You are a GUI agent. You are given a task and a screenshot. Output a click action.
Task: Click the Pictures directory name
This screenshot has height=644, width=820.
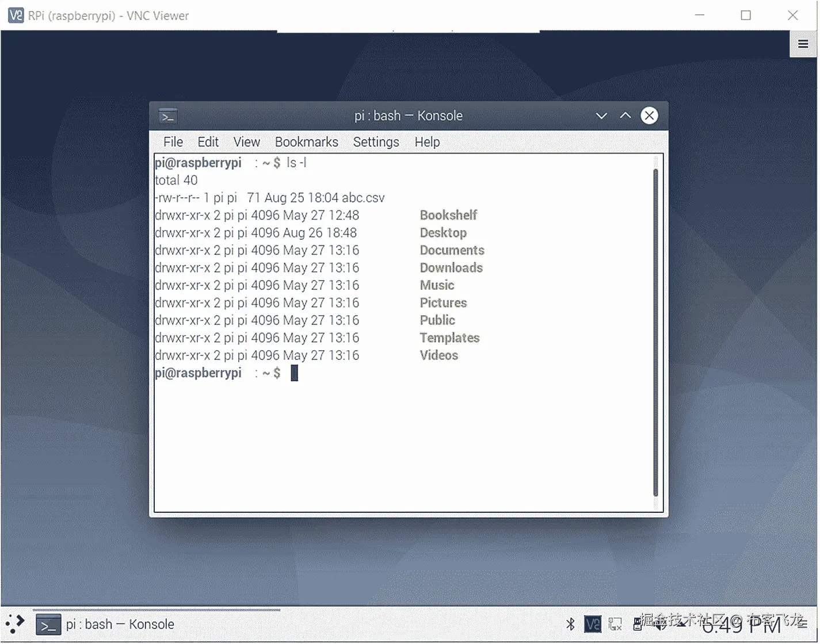tap(444, 303)
